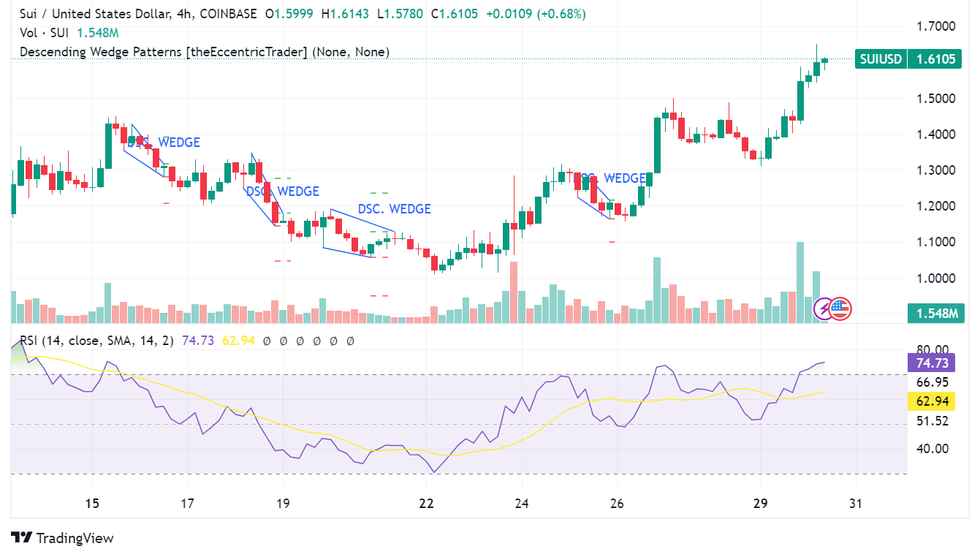Screen dimensions: 980x557
Task: Select the first DSC. WEDGE label on the chart
Action: click(164, 143)
